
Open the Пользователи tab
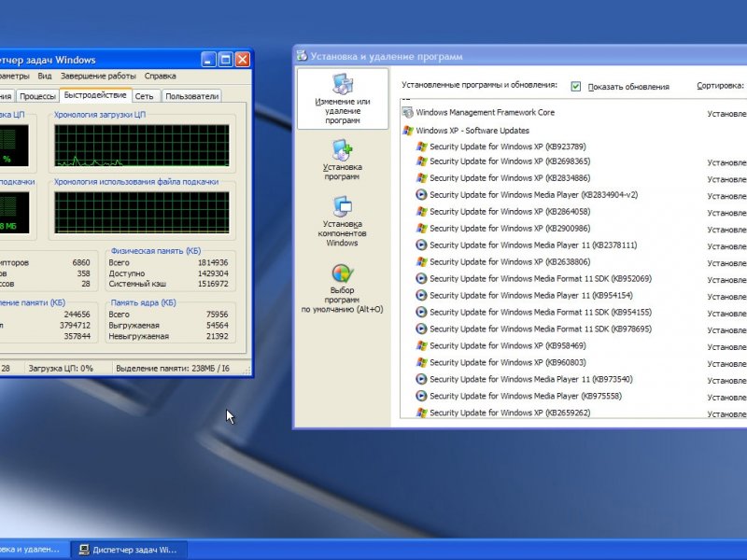[x=192, y=96]
